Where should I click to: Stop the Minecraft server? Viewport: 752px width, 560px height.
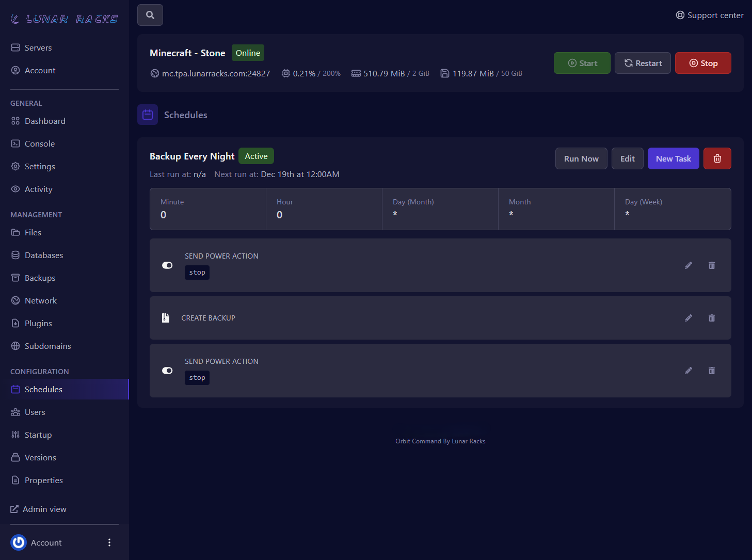pyautogui.click(x=703, y=63)
